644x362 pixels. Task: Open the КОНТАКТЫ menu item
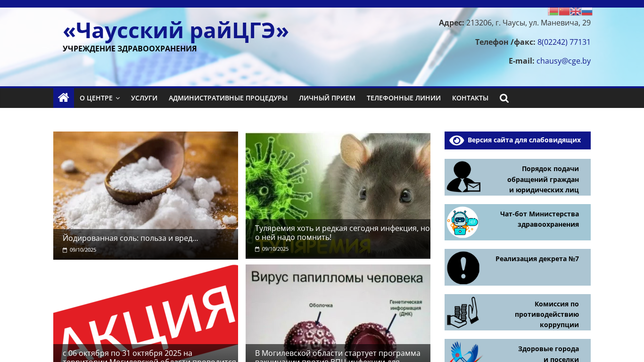pos(470,98)
